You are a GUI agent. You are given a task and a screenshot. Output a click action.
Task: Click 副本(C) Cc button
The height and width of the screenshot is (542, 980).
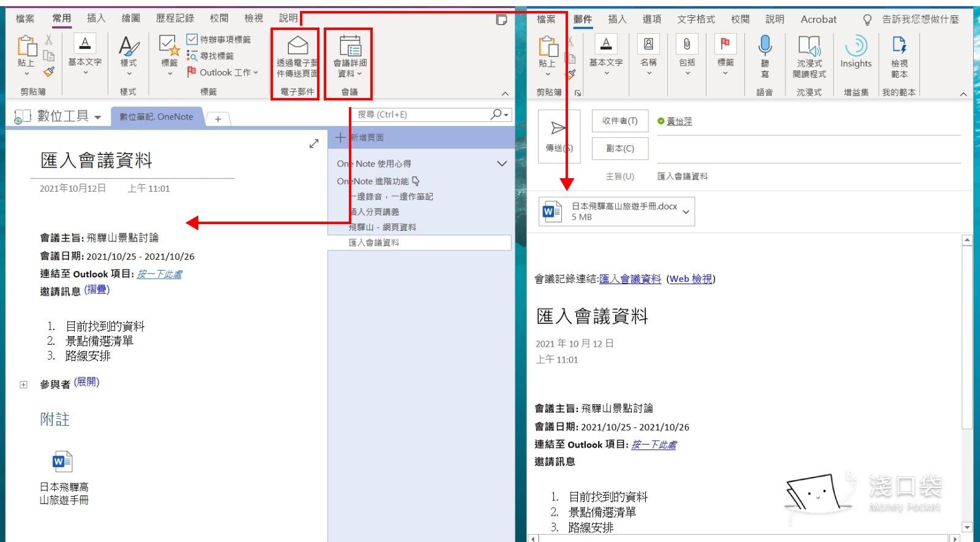coord(620,148)
